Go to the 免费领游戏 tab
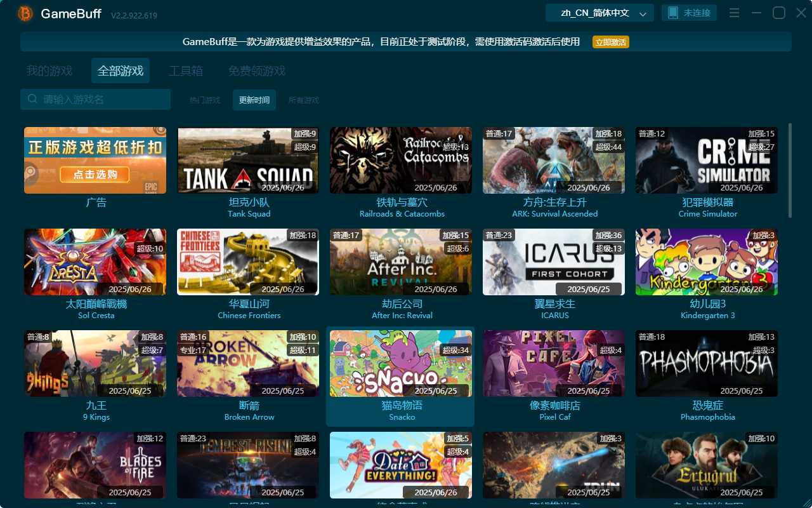 (257, 70)
